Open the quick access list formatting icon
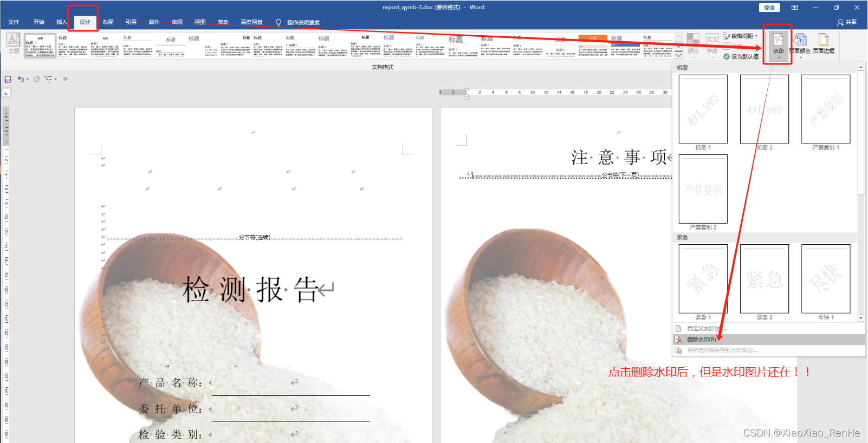Screen dimensions: 868x443 [x=48, y=79]
